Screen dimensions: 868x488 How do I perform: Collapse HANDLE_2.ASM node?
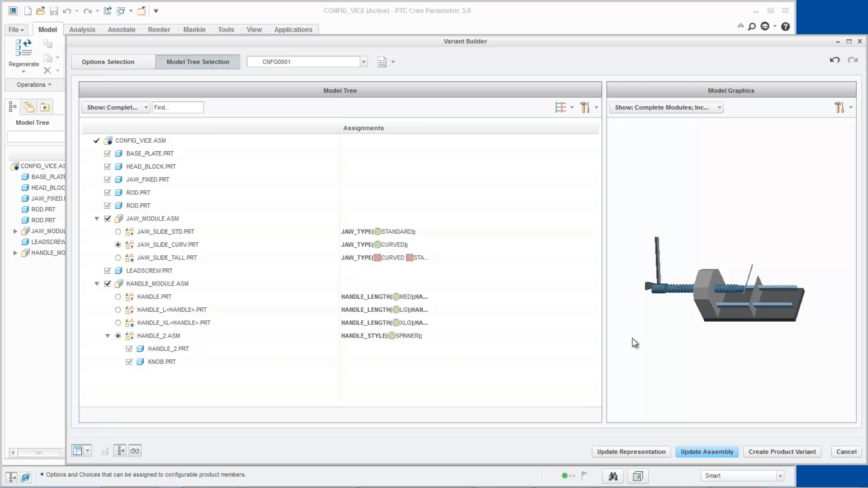(x=108, y=336)
